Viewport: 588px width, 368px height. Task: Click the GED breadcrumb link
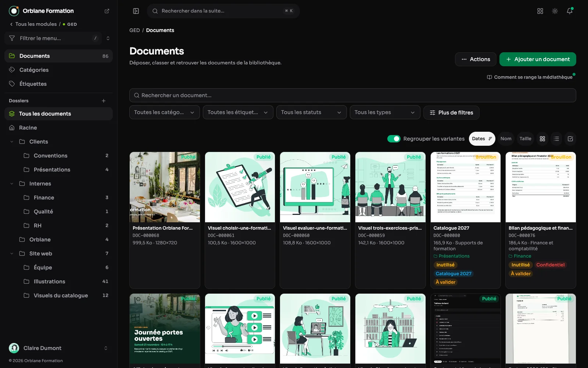coord(135,30)
